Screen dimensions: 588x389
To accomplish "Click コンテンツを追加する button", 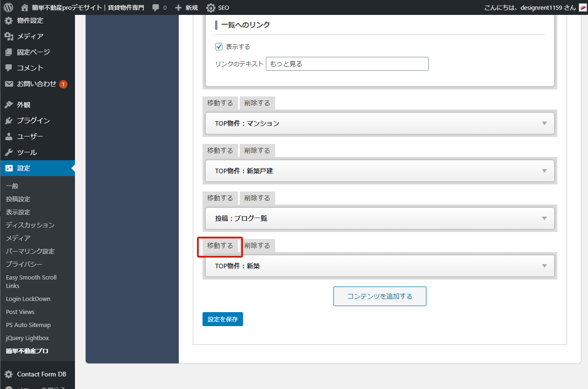I will coord(379,296).
